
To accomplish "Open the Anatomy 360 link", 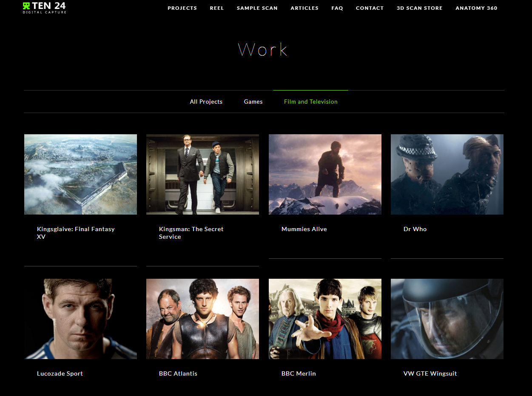I will (x=476, y=8).
